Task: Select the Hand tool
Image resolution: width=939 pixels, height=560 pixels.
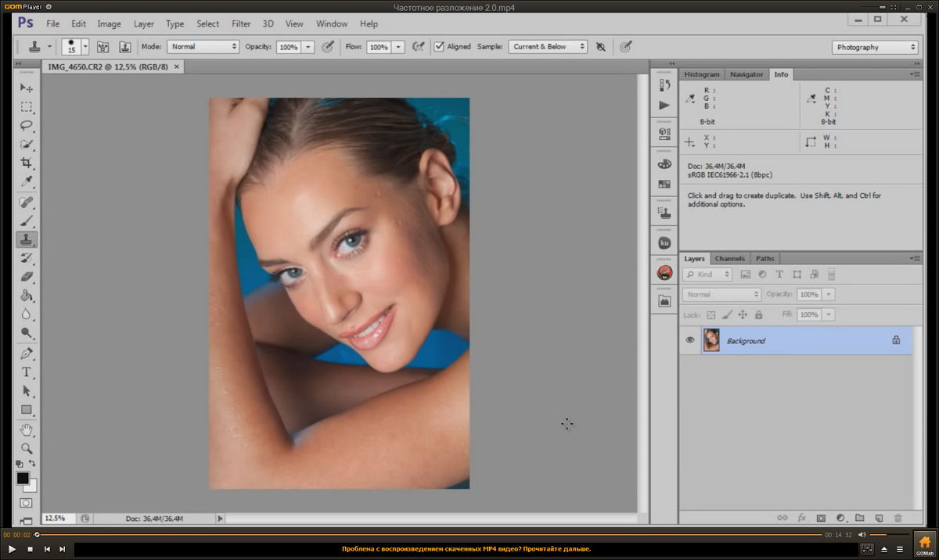Action: coord(27,429)
